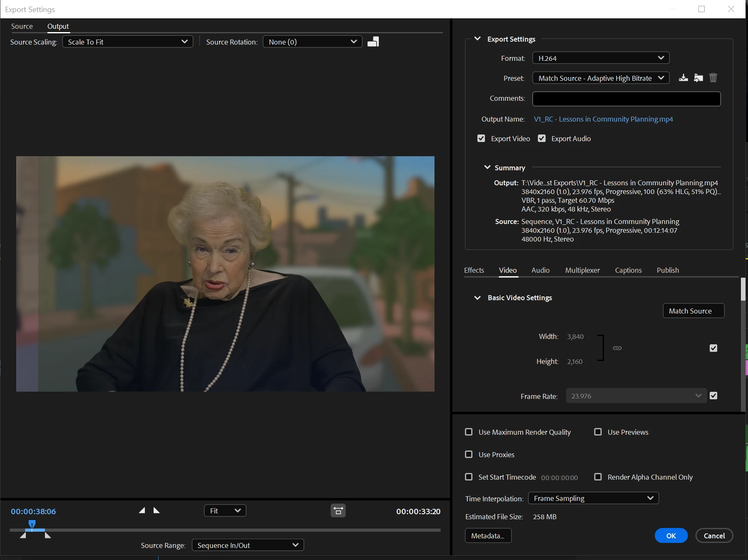Enable Render Alpha Channel Only

[x=598, y=477]
